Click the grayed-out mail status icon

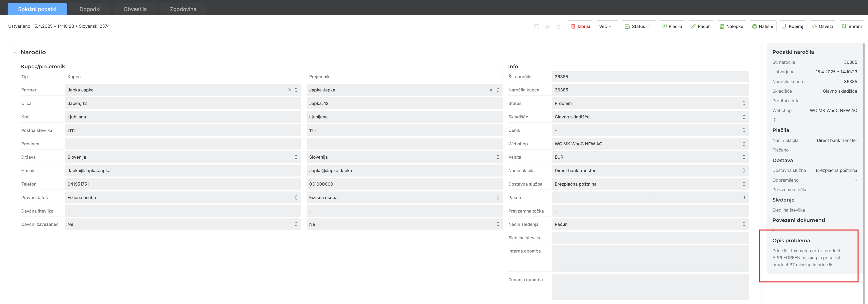pos(536,26)
